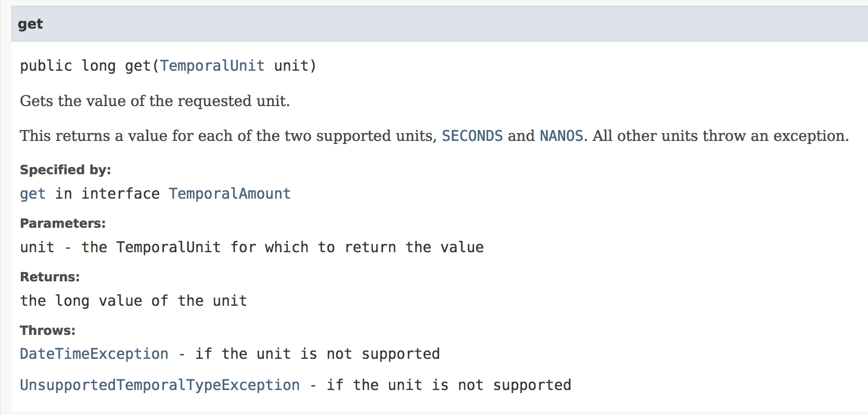Screen dimensions: 868x415
Task: Open the TemporalAmount interface link
Action: click(x=229, y=194)
